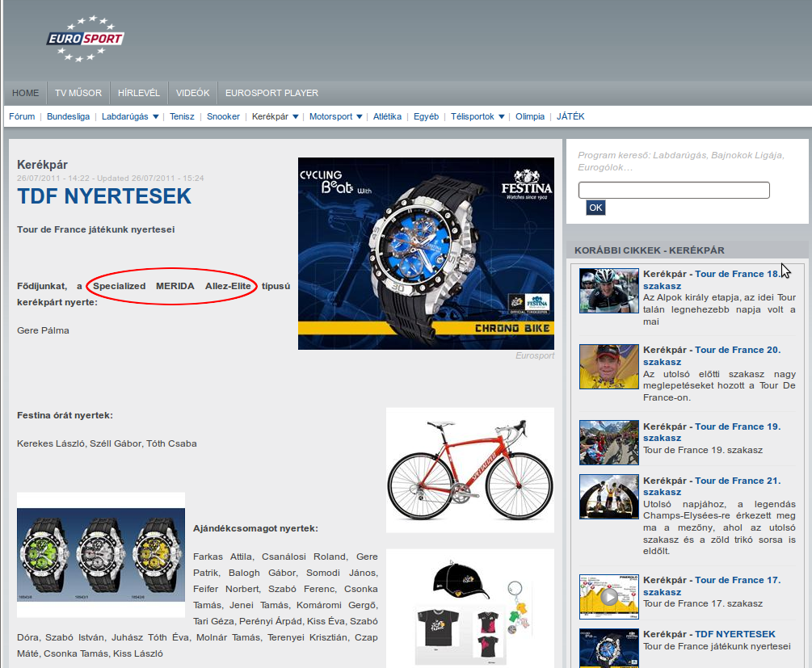Select the Snooker link in navigation

223,116
